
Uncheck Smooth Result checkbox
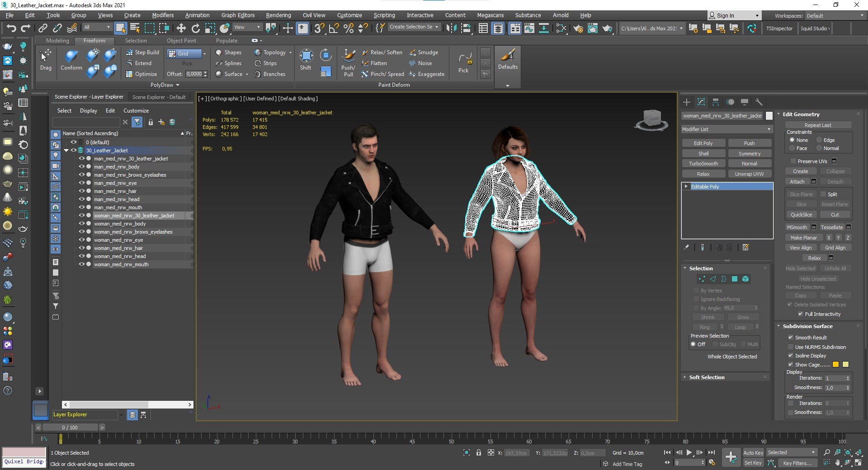[791, 338]
